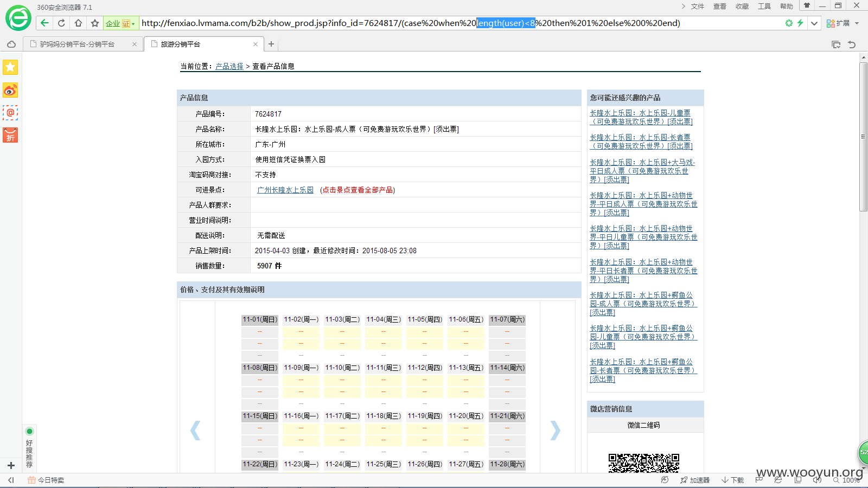Click the red 点击景点查看全部产品 text

358,190
